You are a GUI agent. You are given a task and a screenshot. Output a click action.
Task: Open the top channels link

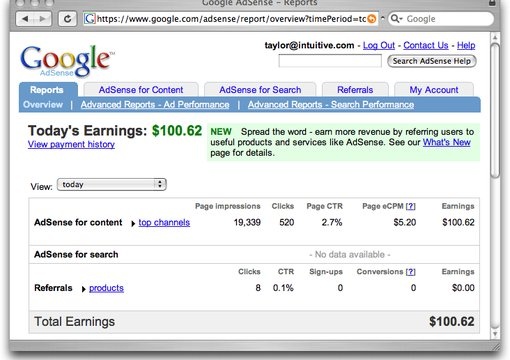tap(164, 222)
